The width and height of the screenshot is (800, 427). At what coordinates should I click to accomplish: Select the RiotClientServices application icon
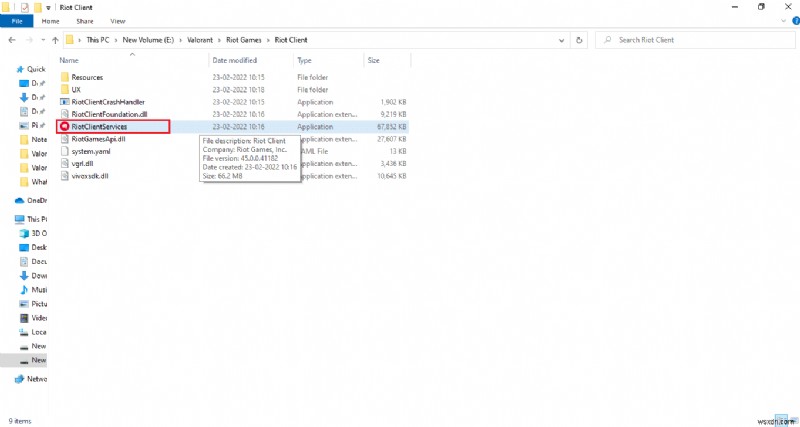64,127
